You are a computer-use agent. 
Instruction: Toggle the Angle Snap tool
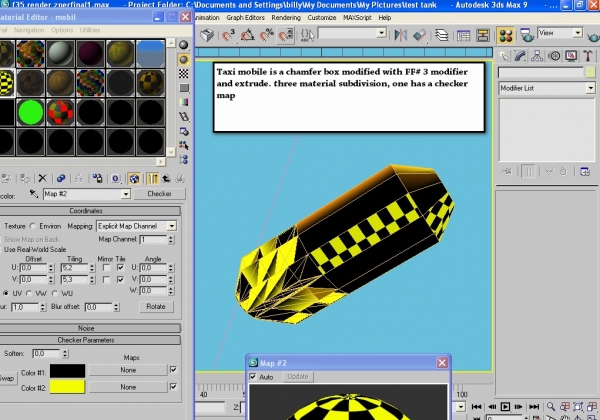click(x=247, y=35)
